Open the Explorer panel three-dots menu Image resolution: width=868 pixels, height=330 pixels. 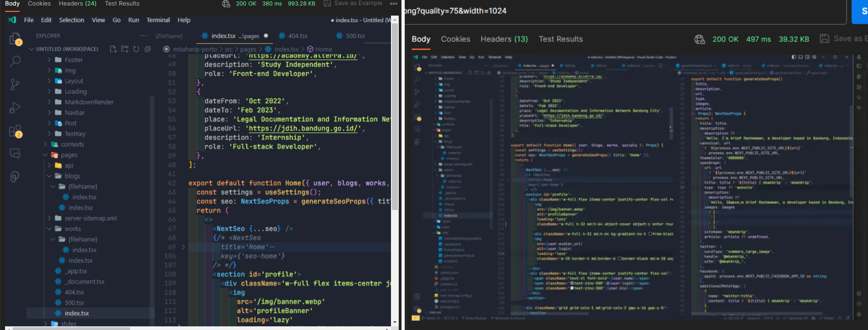click(x=143, y=36)
